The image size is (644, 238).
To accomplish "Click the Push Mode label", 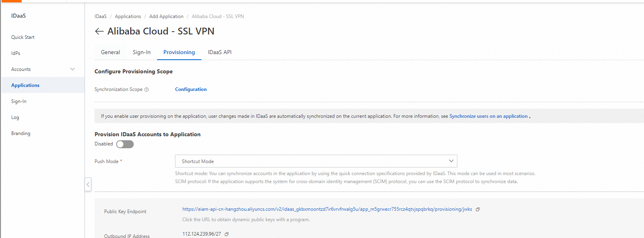I will tap(107, 161).
